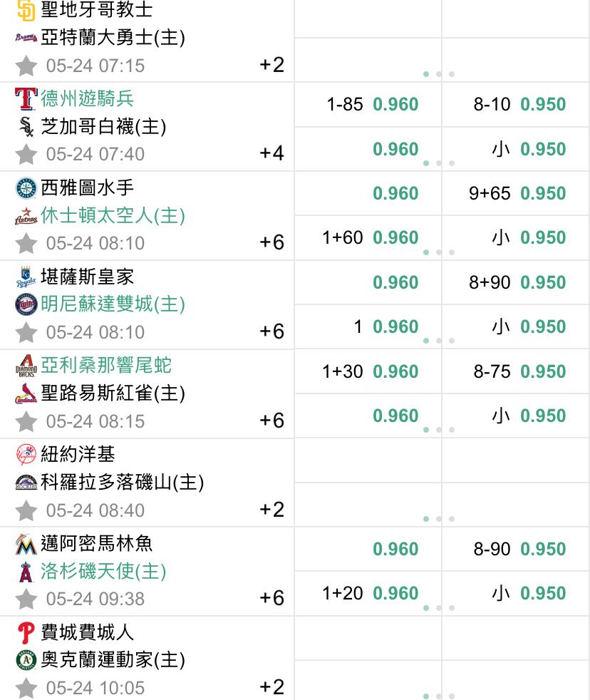590x700 pixels.
Task: Click the Minnesota Twins logo
Action: tap(26, 304)
